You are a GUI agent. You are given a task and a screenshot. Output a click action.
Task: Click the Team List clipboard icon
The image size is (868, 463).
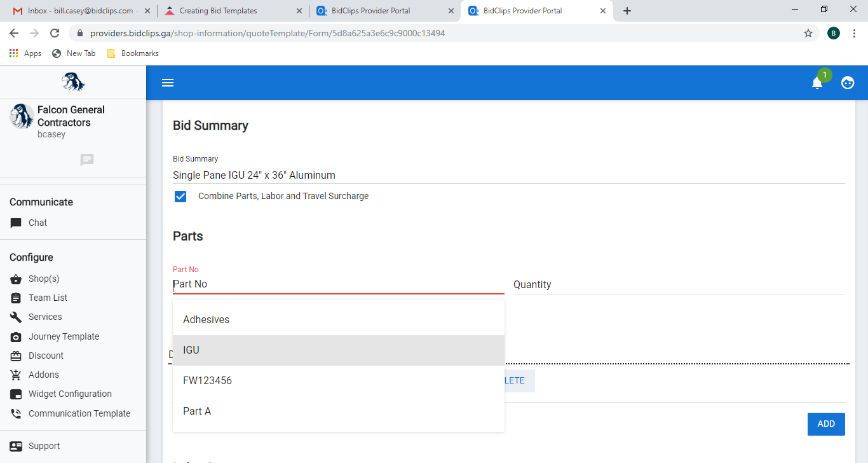point(16,298)
